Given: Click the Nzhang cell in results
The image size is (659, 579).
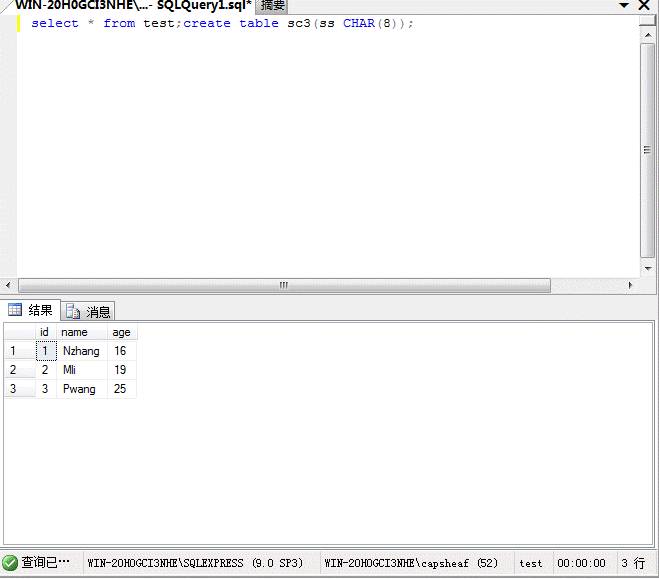Looking at the screenshot, I should click(x=81, y=351).
